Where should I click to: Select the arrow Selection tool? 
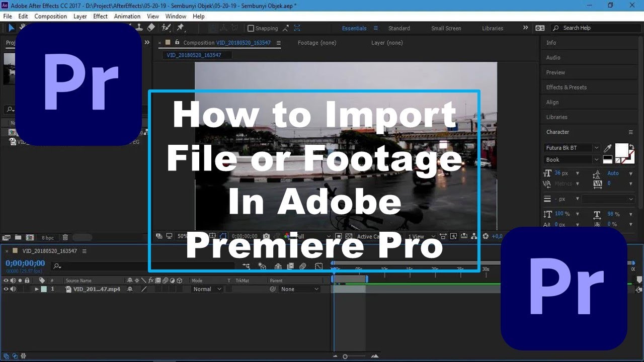(x=12, y=28)
